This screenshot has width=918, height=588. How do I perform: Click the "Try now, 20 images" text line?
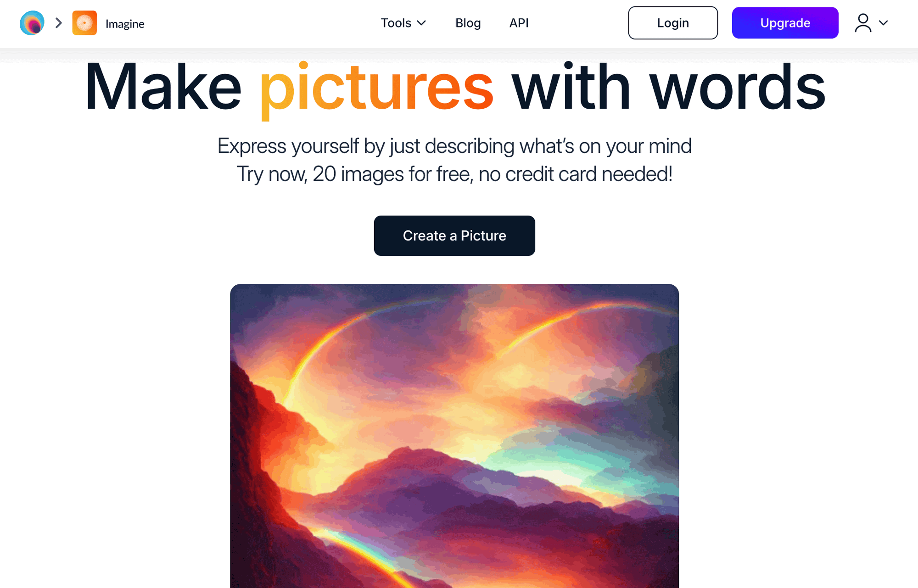coord(454,174)
